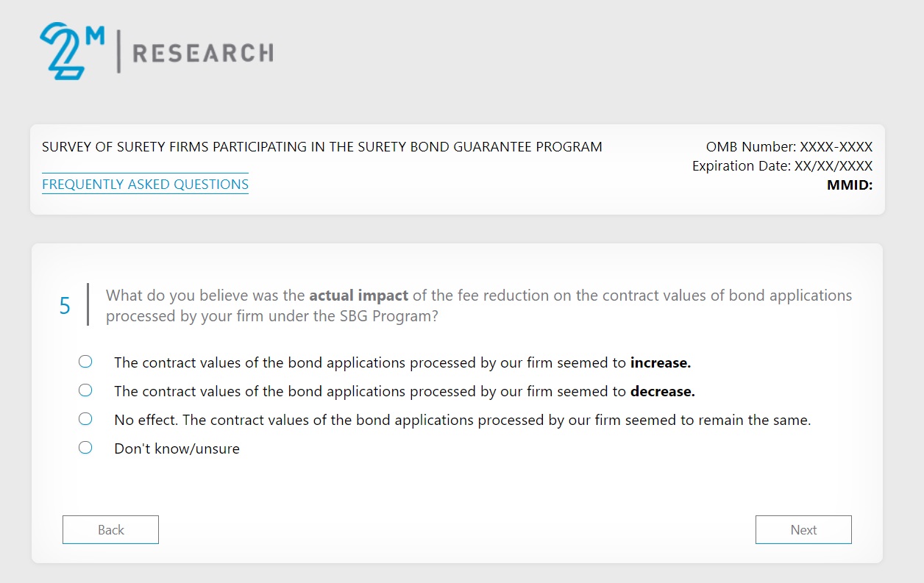Mark the 'Don't know/unsure' radio button
Image resolution: width=924 pixels, height=583 pixels.
pos(85,448)
